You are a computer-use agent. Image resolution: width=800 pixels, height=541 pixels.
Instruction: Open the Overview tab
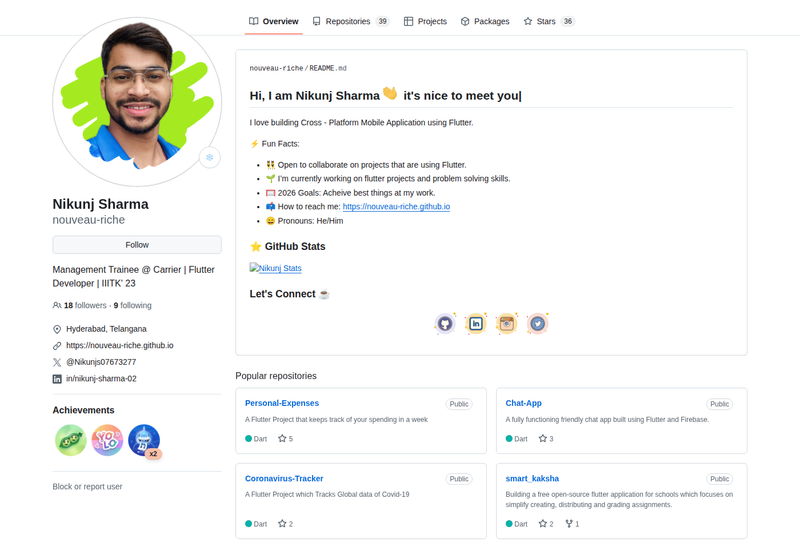273,21
